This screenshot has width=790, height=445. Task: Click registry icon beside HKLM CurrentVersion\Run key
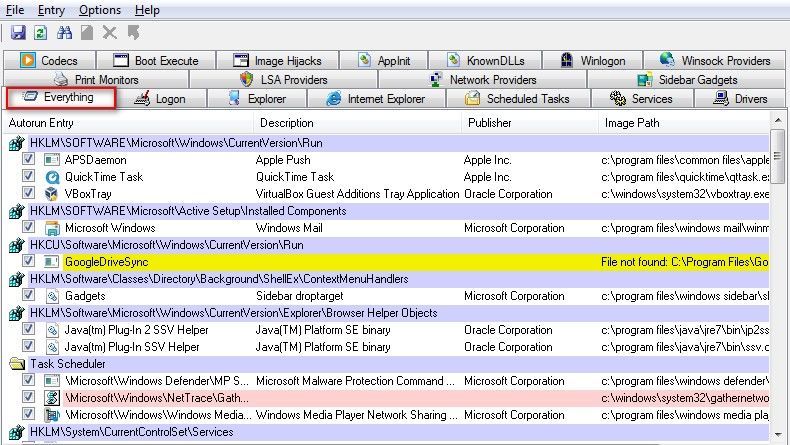tap(17, 143)
